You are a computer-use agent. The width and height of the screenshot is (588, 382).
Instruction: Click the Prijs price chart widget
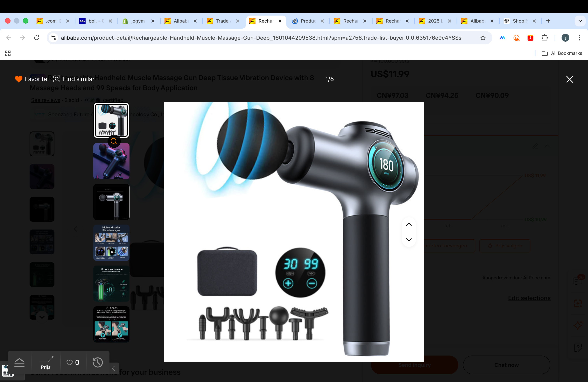click(x=46, y=363)
